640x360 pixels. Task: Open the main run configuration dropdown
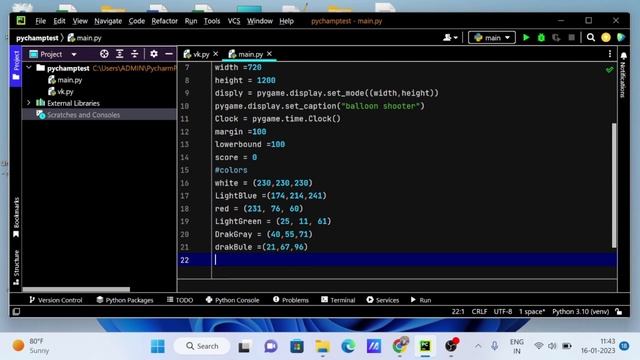[x=492, y=38]
